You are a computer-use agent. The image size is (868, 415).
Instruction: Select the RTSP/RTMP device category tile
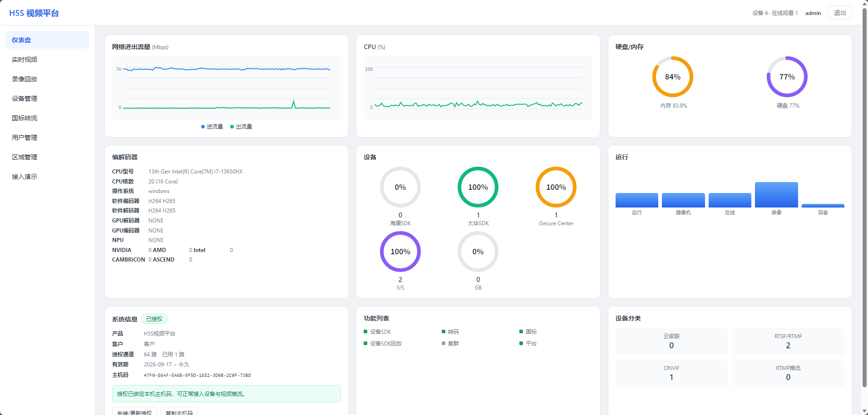click(x=788, y=341)
